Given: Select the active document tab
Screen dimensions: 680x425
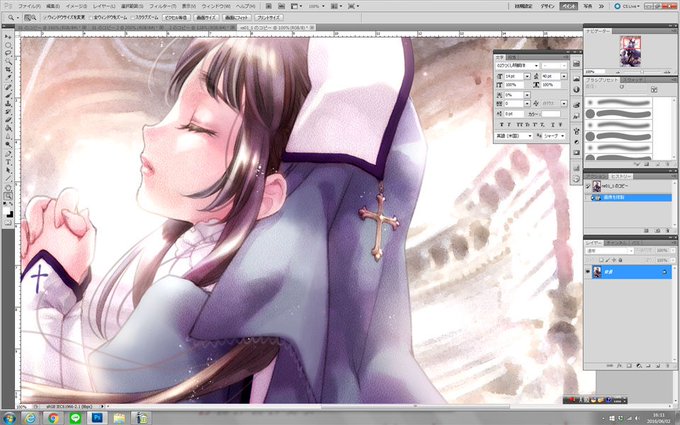Looking at the screenshot, I should point(276,27).
